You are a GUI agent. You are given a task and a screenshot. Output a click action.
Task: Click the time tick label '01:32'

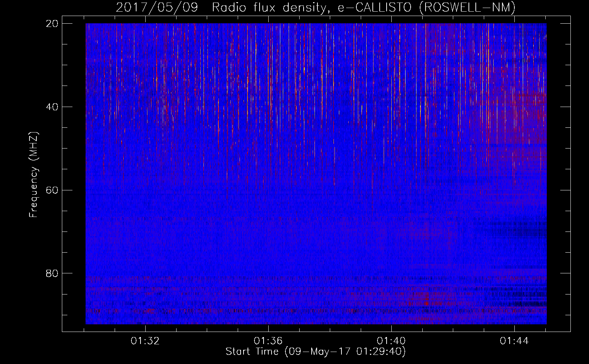pos(145,341)
